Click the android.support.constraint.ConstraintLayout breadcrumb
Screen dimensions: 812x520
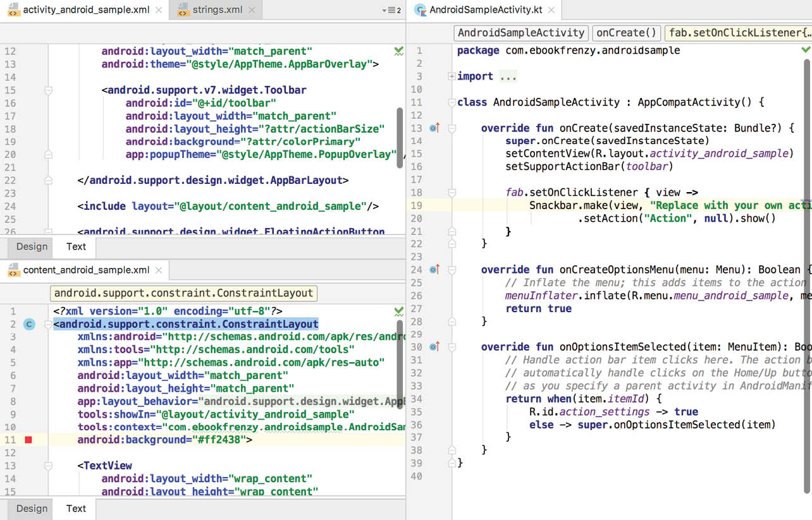click(x=183, y=293)
